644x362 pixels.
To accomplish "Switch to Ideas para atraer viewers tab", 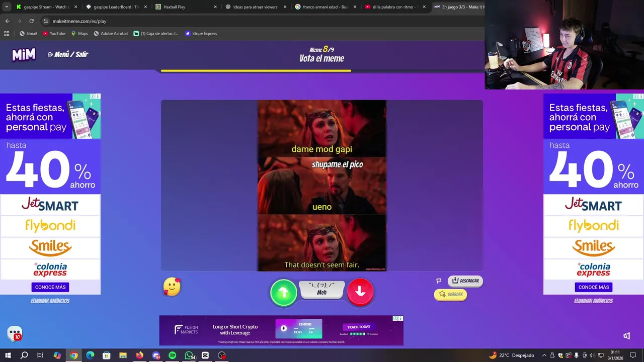I will (255, 7).
